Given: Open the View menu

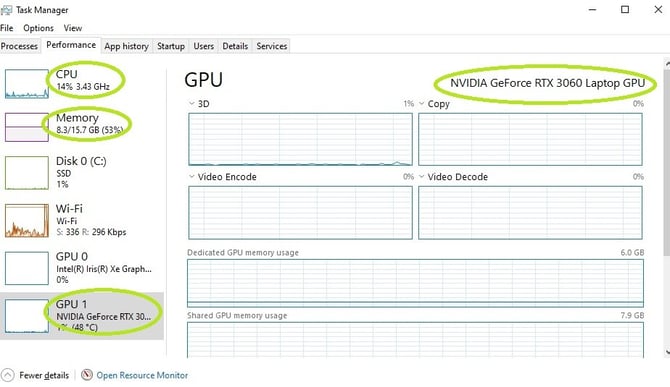Looking at the screenshot, I should [73, 28].
